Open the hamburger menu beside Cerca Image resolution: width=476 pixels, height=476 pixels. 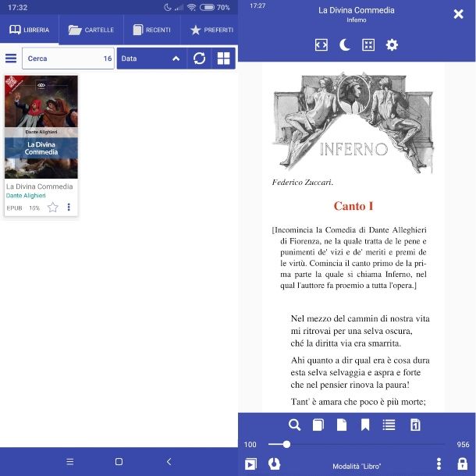click(11, 58)
